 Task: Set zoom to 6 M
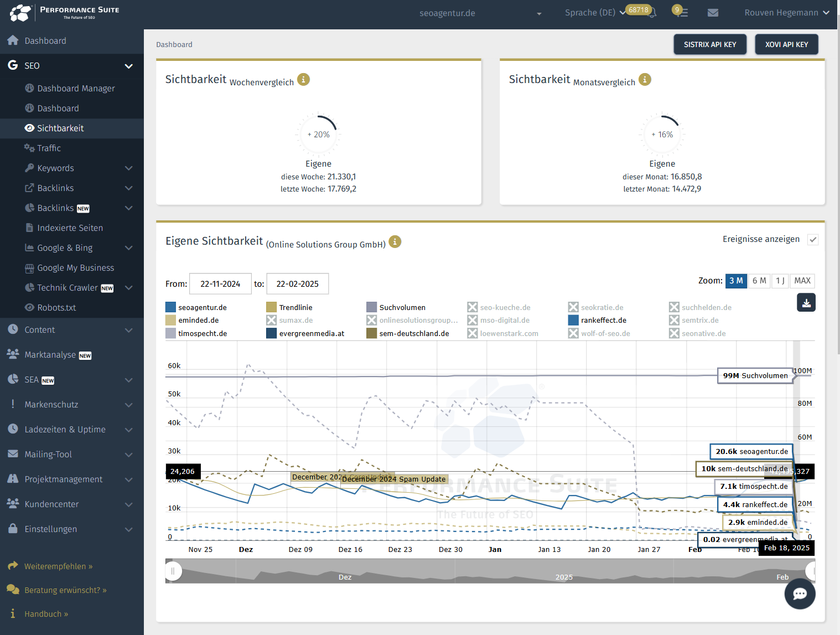click(x=759, y=281)
